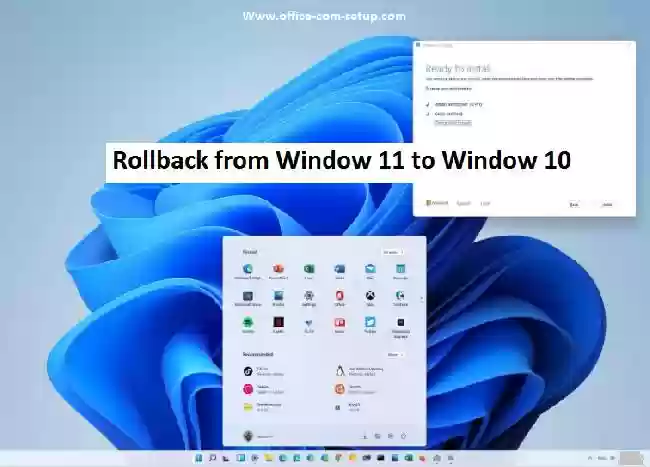Open the Legal link in setup window
The image size is (650, 467).
click(485, 203)
